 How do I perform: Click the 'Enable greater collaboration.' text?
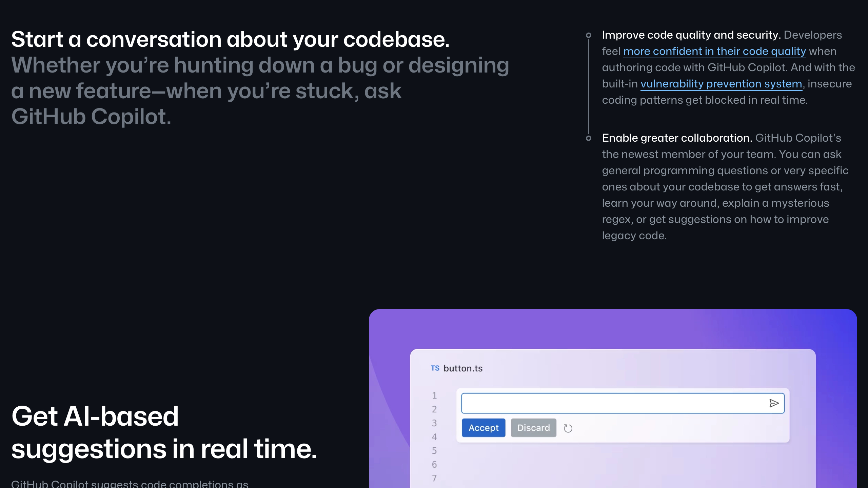click(x=677, y=138)
